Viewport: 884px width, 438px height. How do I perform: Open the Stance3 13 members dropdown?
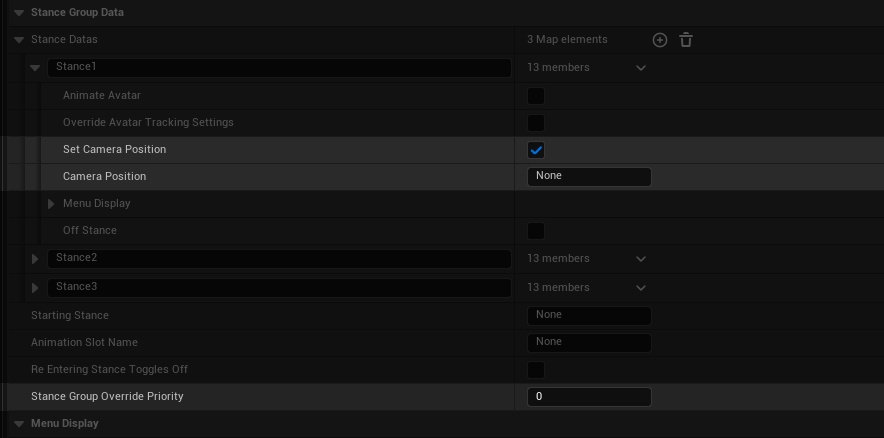pos(641,288)
